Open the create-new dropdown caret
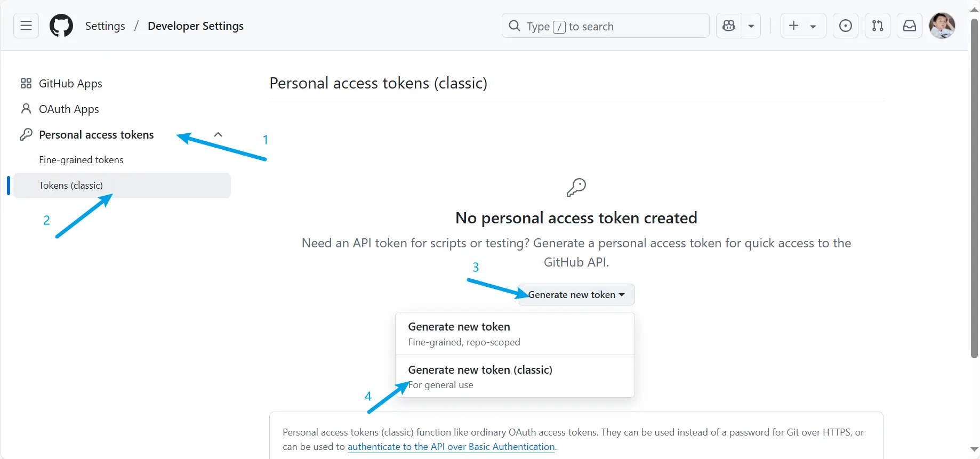The image size is (980, 459). pyautogui.click(x=813, y=26)
